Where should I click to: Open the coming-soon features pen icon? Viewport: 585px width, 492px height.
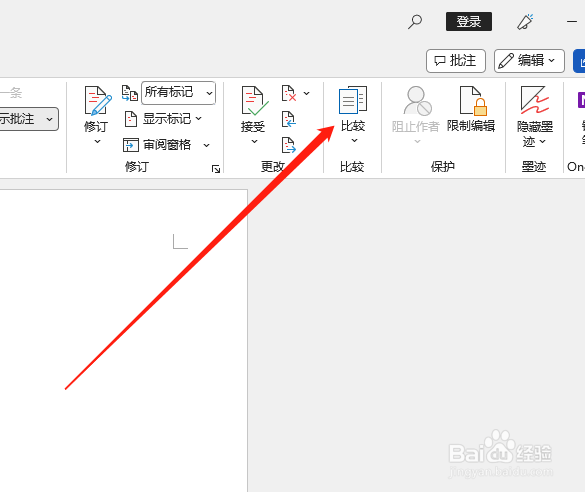point(525,22)
